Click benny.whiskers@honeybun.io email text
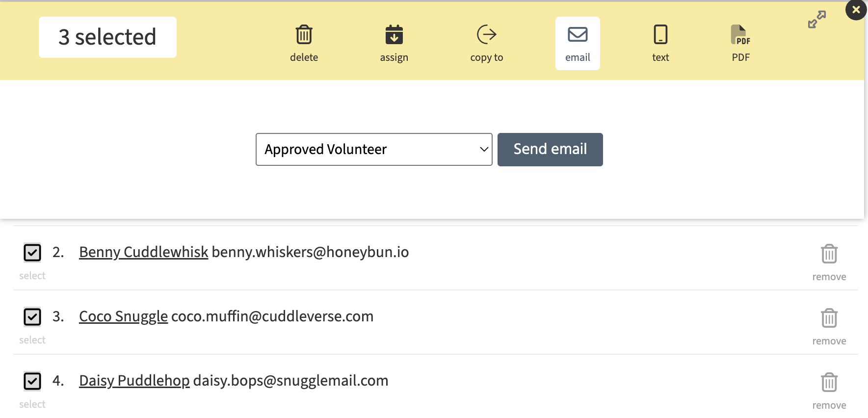This screenshot has height=418, width=868. pos(310,252)
